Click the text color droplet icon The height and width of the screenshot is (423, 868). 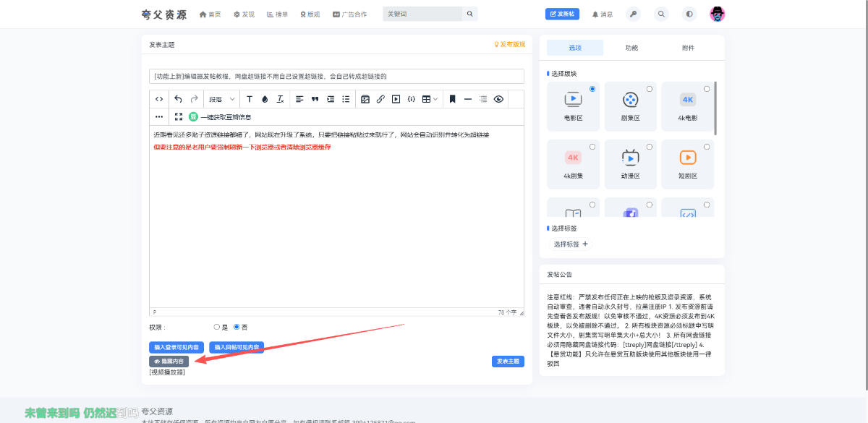coord(265,99)
